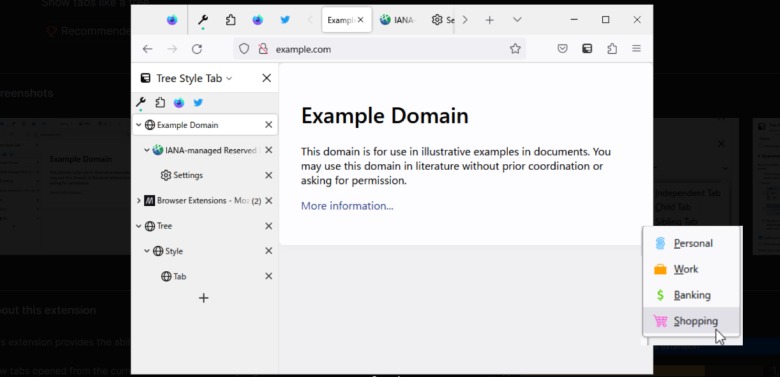The image size is (780, 377).
Task: Choose the Banking container
Action: [691, 295]
